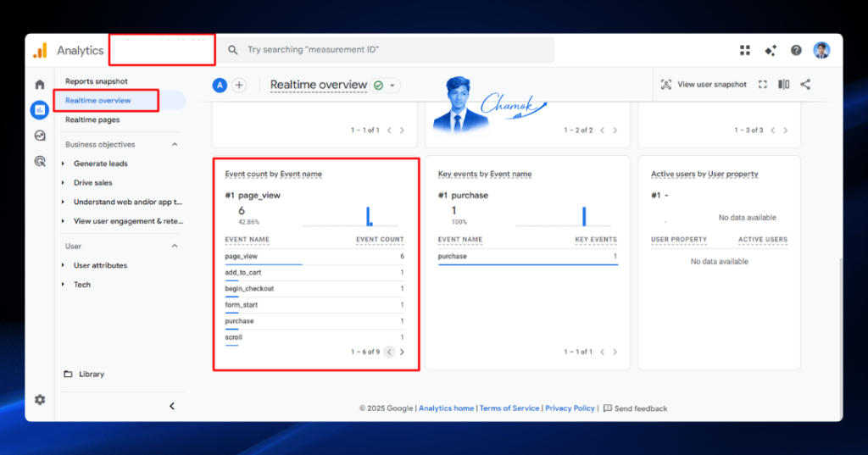Open Admin settings gear icon

pos(40,400)
